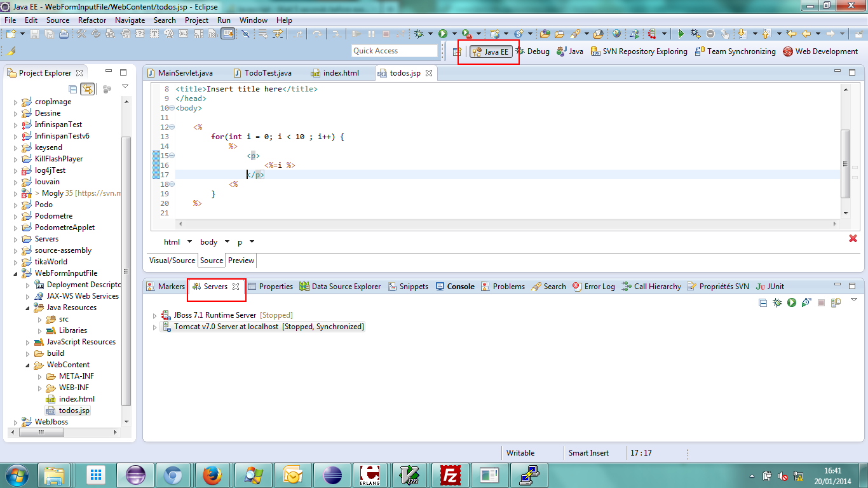Screen dimensions: 868x488
Task: Open the body breadcrumb dropdown arrow
Action: (x=227, y=242)
